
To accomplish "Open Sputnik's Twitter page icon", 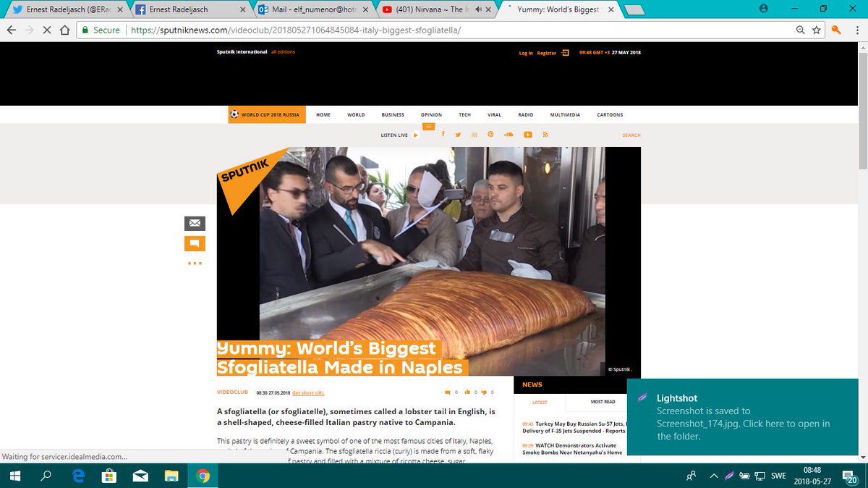I will click(x=458, y=135).
